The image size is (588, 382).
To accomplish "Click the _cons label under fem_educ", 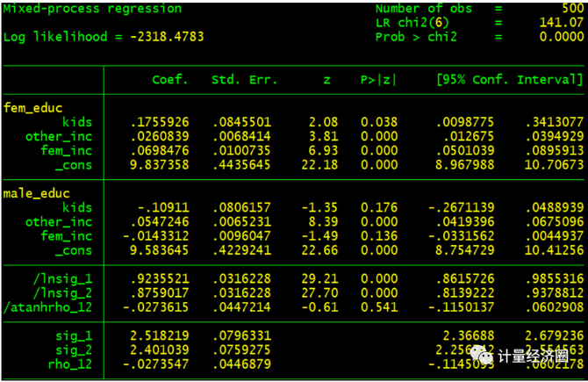I will (x=74, y=165).
